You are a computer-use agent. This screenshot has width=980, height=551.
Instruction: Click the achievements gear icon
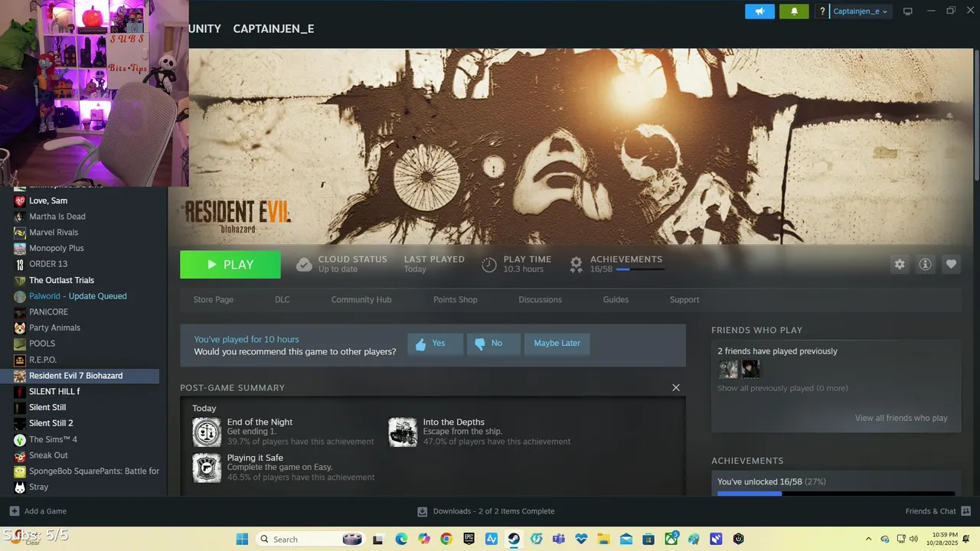(577, 265)
